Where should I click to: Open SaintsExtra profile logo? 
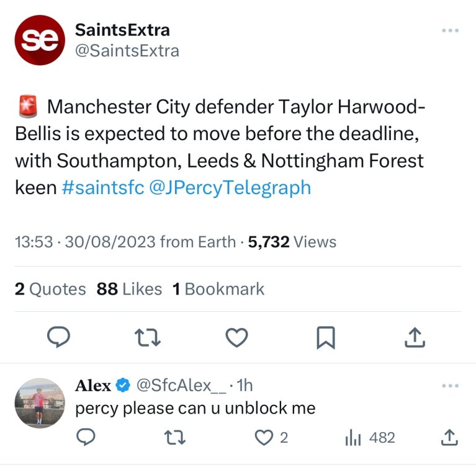coord(40,40)
